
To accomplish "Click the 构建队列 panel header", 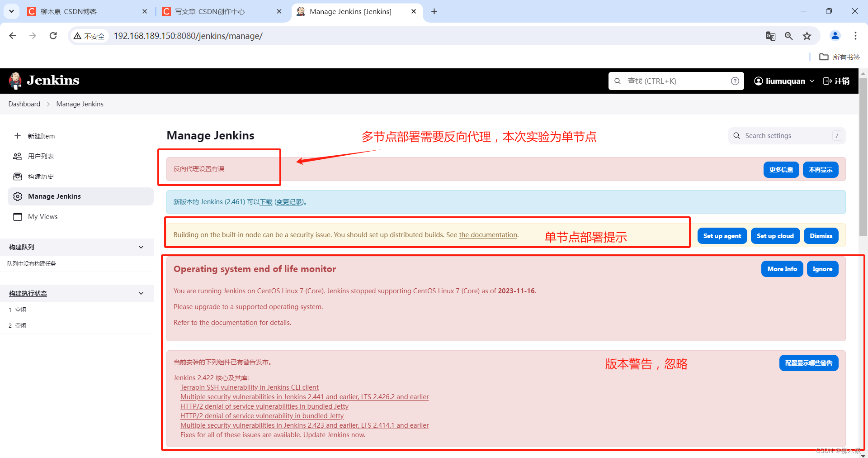I will 77,247.
